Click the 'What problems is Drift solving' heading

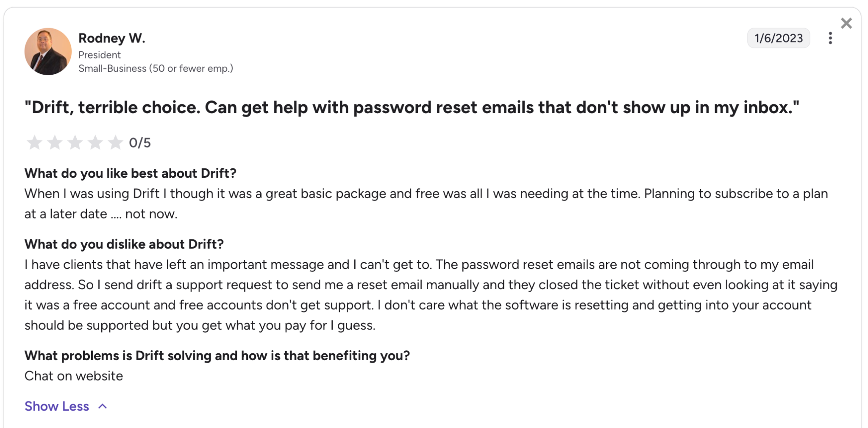(217, 355)
